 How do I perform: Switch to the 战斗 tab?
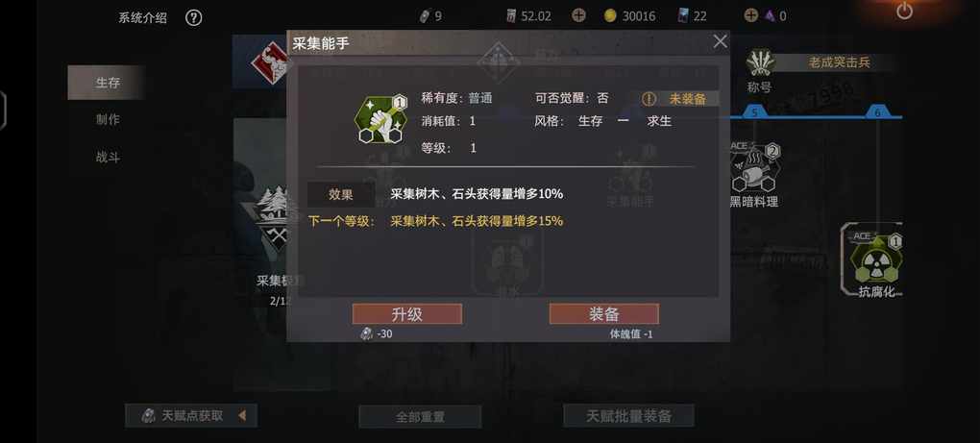click(108, 158)
